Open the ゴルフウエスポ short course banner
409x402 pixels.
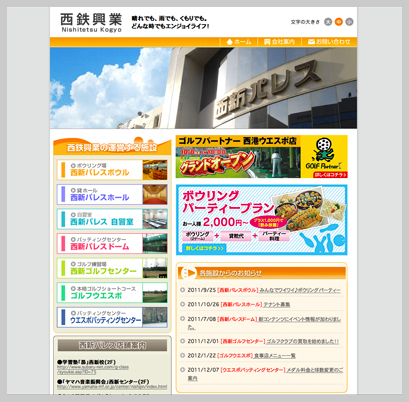coord(112,293)
